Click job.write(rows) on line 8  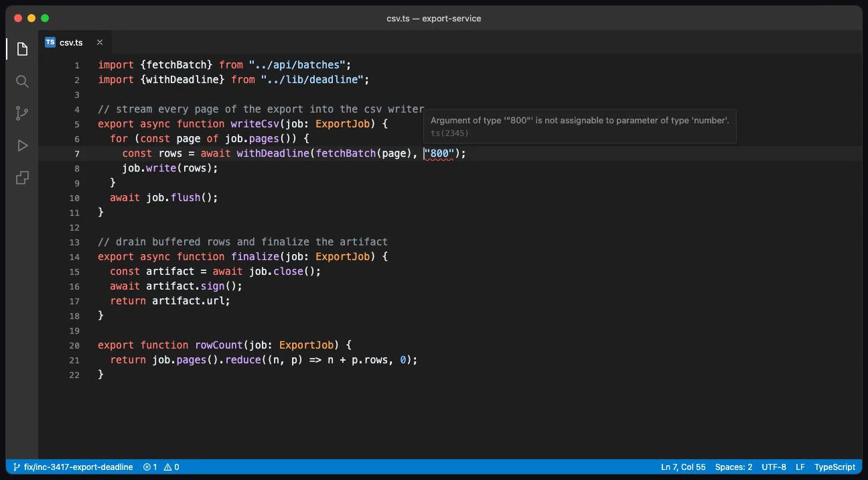point(167,168)
